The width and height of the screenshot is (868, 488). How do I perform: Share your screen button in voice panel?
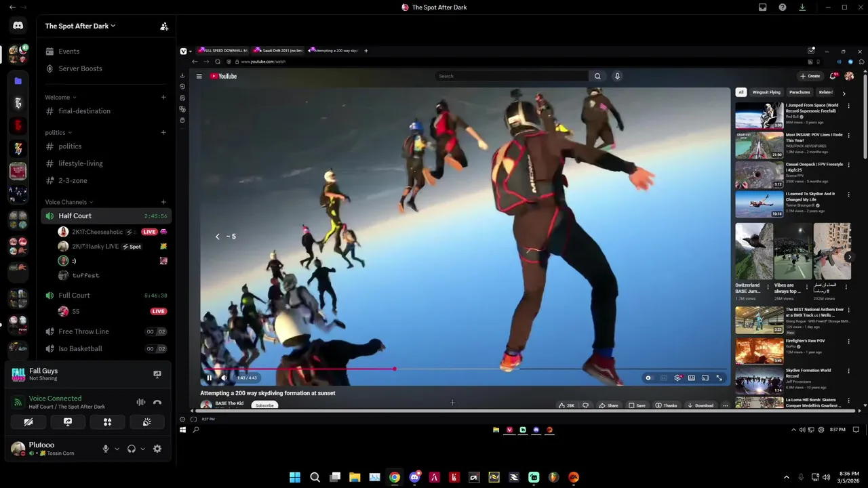pyautogui.click(x=68, y=422)
